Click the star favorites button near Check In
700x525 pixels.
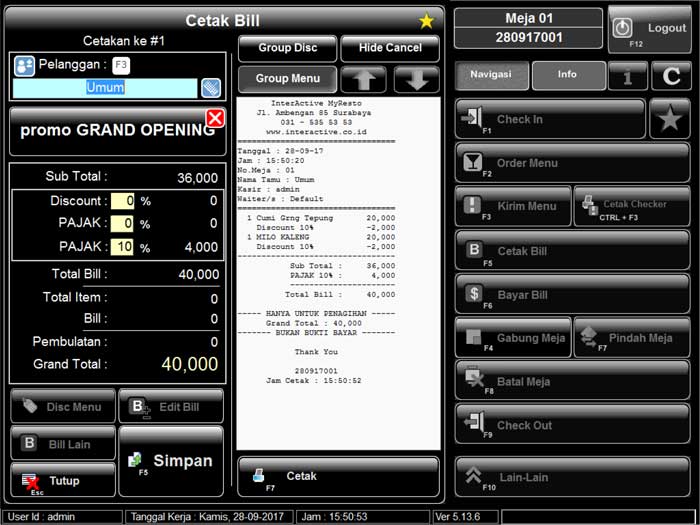(x=668, y=119)
